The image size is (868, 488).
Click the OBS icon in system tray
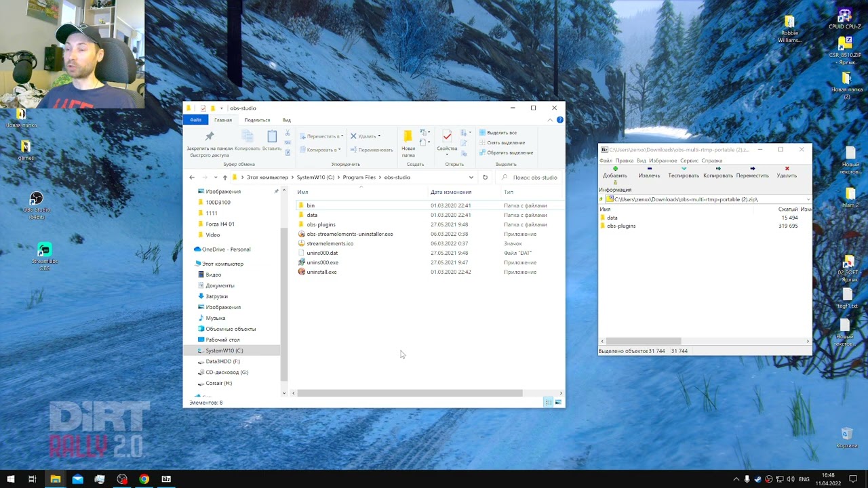[x=768, y=479]
